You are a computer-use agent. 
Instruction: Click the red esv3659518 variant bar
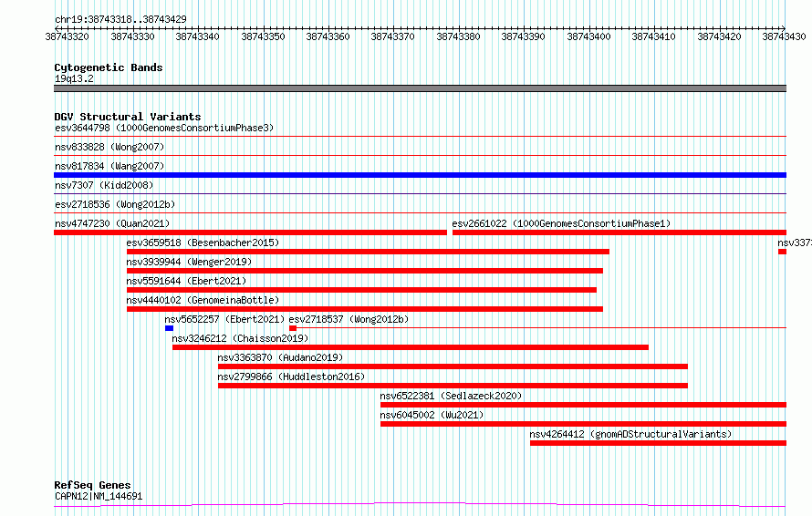coord(369,252)
